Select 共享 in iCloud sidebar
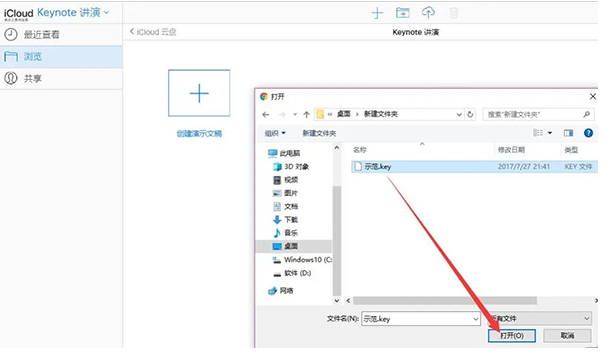The height and width of the screenshot is (361, 607). click(61, 79)
